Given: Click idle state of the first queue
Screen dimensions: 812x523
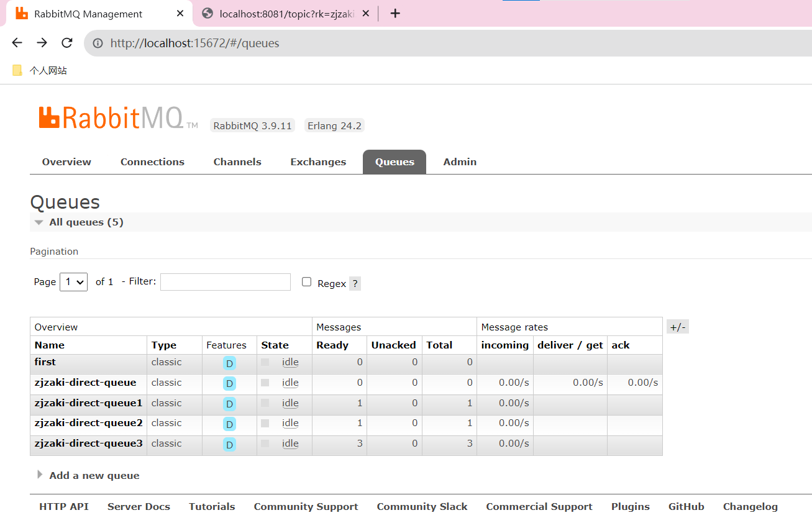Looking at the screenshot, I should (290, 362).
